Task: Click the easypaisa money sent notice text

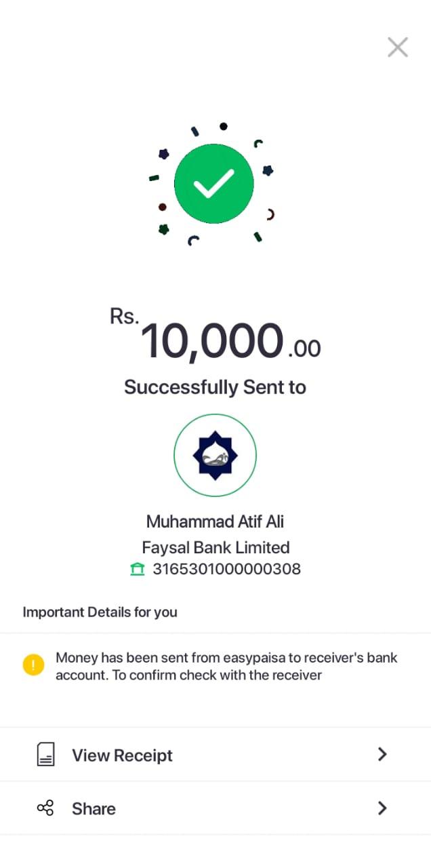Action: coord(226,666)
